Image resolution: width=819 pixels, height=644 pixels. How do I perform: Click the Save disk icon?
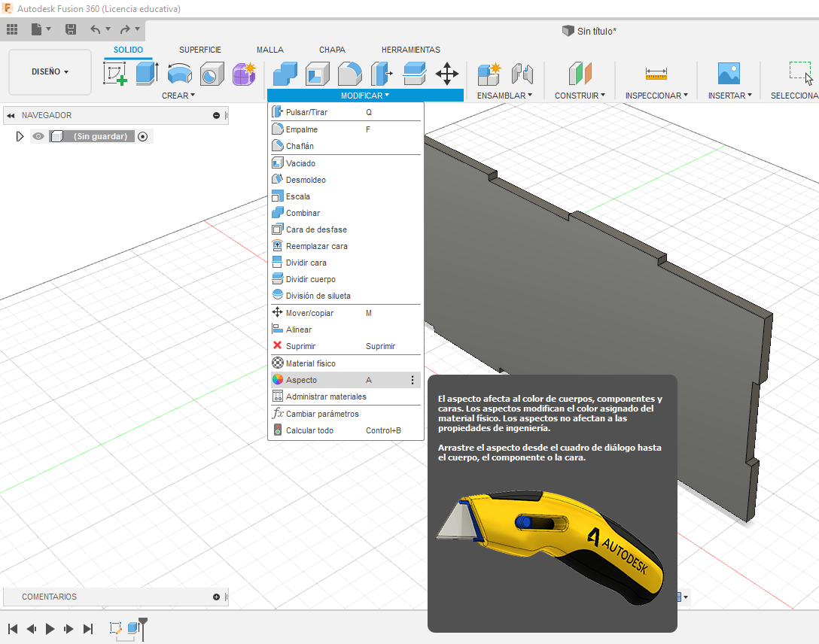click(x=71, y=30)
